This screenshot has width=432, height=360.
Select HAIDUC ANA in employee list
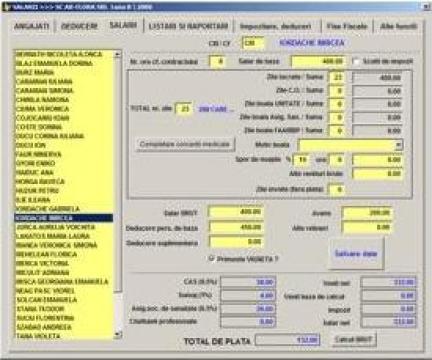coord(64,172)
